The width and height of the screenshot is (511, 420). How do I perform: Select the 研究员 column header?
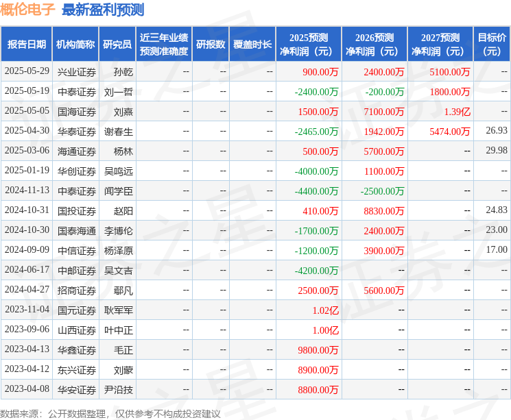(x=117, y=45)
